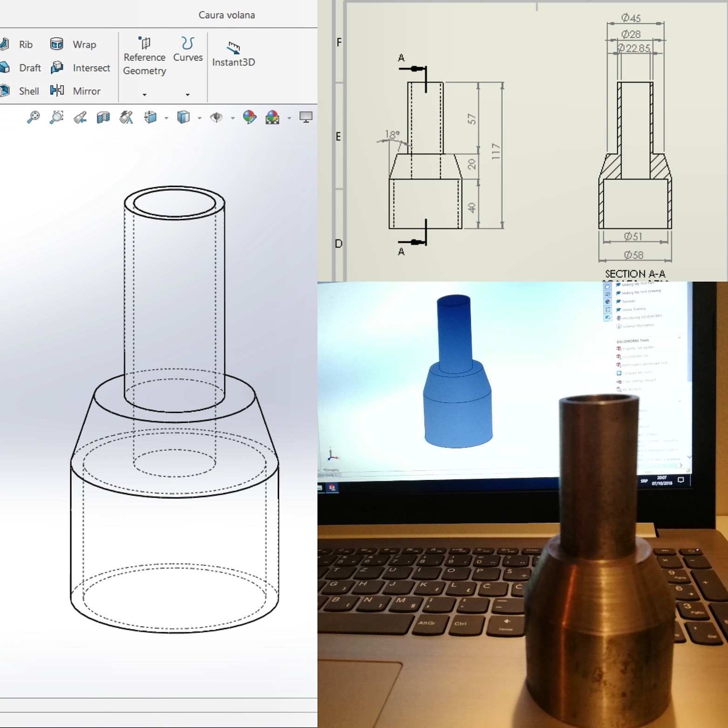Click Performance Benchmark Test on the laptop
Viewport: 728px width, 728px height.
click(645, 364)
